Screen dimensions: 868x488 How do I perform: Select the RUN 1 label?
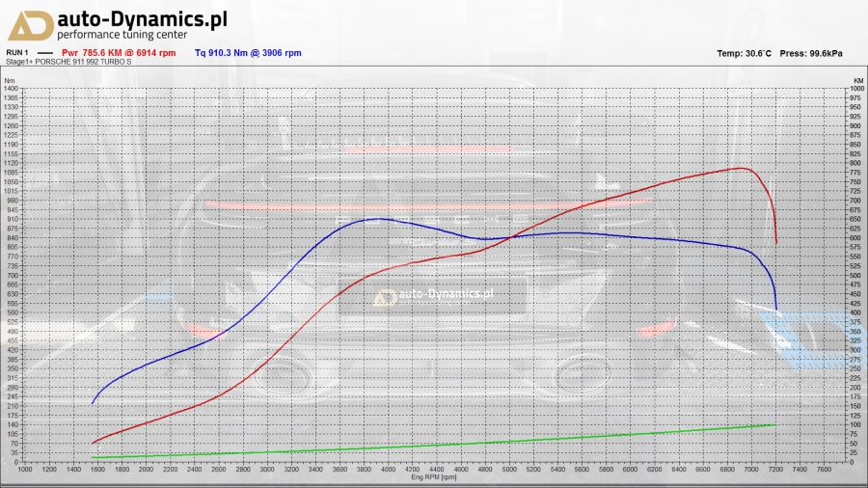(18, 53)
